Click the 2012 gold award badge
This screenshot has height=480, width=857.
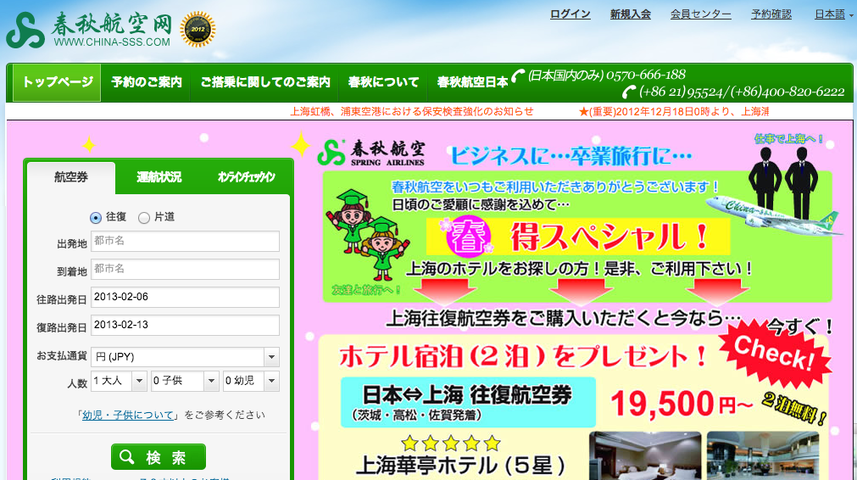pyautogui.click(x=197, y=30)
